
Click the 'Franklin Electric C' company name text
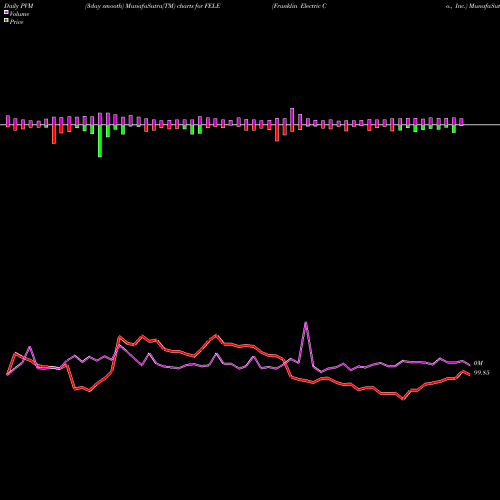300,6
